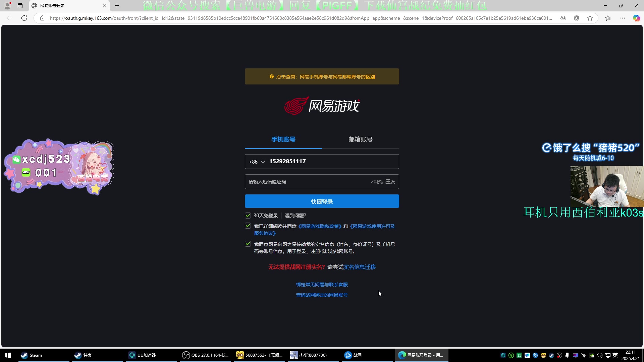The width and height of the screenshot is (644, 362).
Task: Open the NVIDIA tray icon
Action: click(x=592, y=355)
